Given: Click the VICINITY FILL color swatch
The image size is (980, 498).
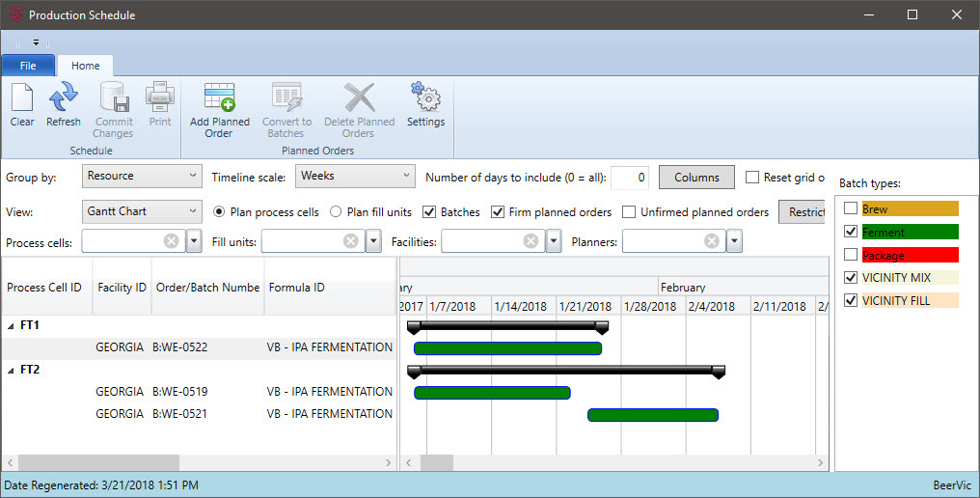Looking at the screenshot, I should click(910, 301).
